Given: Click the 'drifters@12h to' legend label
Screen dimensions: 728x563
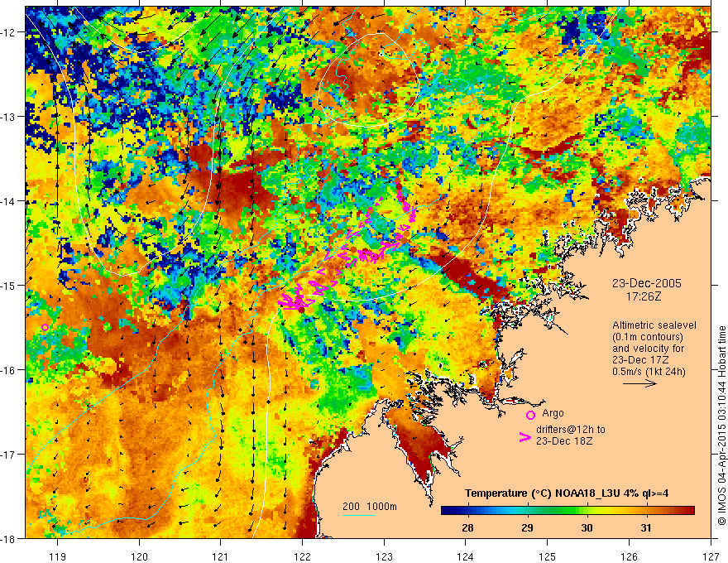Looking at the screenshot, I should point(571,430).
